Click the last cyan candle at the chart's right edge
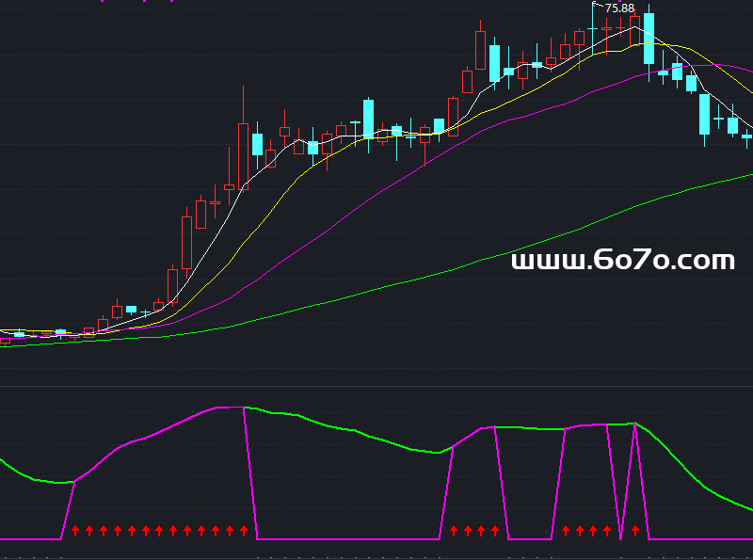Image resolution: width=753 pixels, height=560 pixels. click(x=746, y=136)
